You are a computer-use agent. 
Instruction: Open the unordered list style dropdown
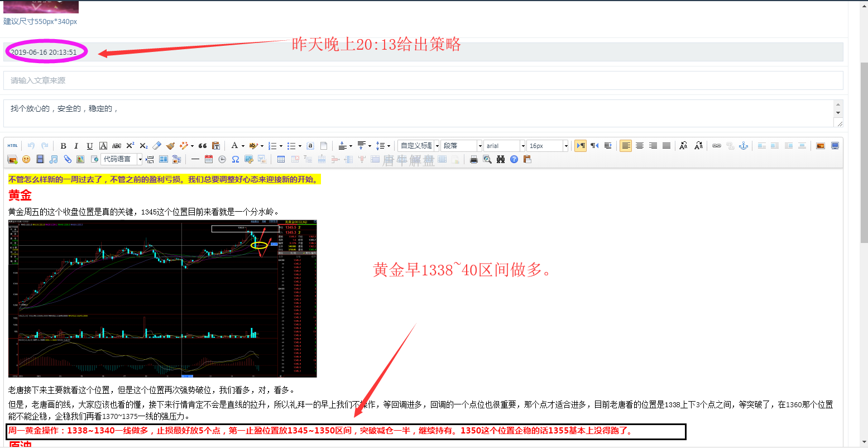click(x=299, y=146)
